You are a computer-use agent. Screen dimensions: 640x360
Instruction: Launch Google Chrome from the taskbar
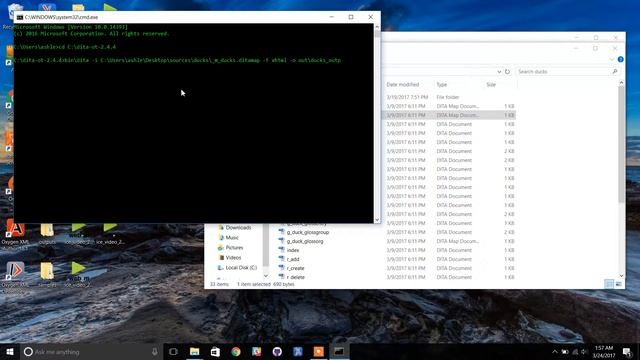pyautogui.click(x=236, y=351)
